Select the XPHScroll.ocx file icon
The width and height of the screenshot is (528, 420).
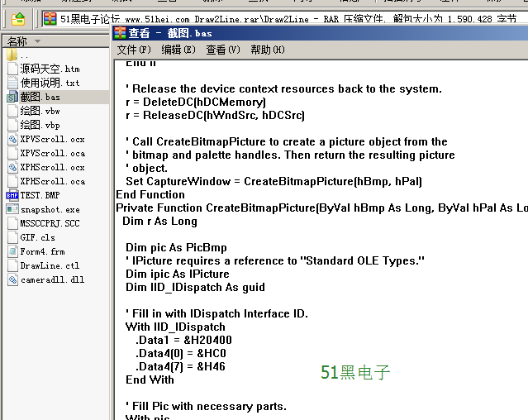point(12,167)
